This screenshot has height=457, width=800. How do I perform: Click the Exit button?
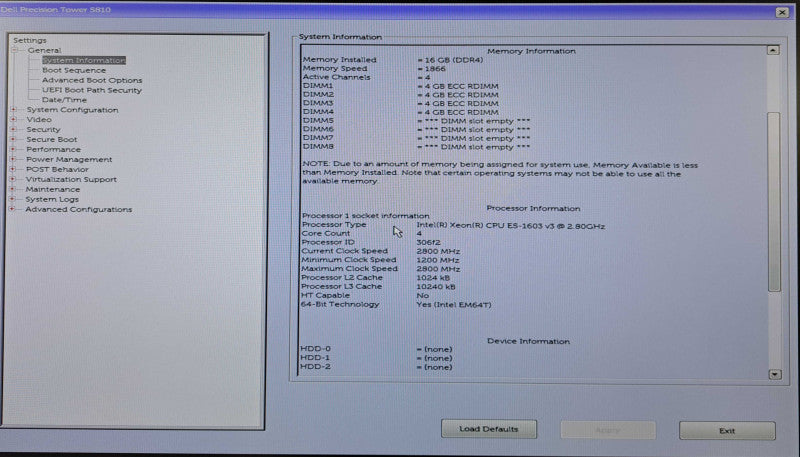[x=727, y=430]
